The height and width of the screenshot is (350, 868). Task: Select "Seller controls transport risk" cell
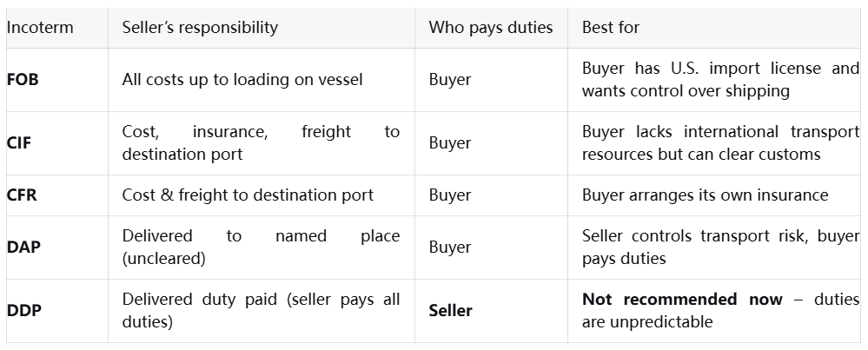[x=720, y=247]
